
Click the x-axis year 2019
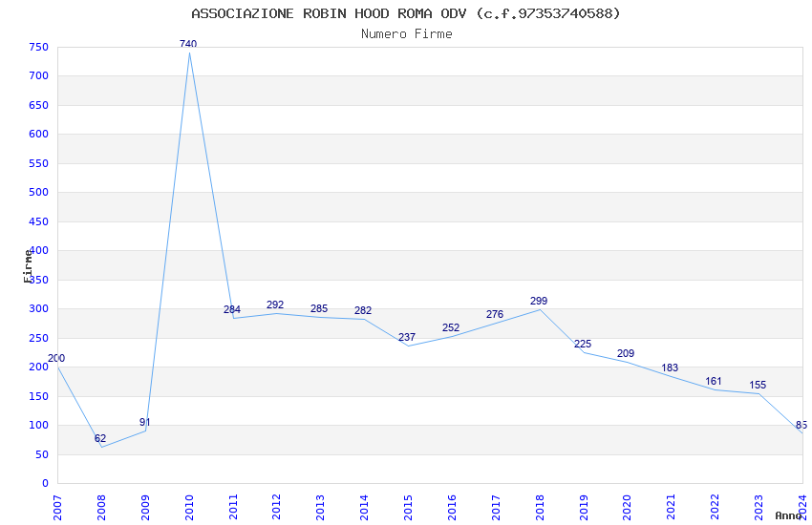pos(584,508)
